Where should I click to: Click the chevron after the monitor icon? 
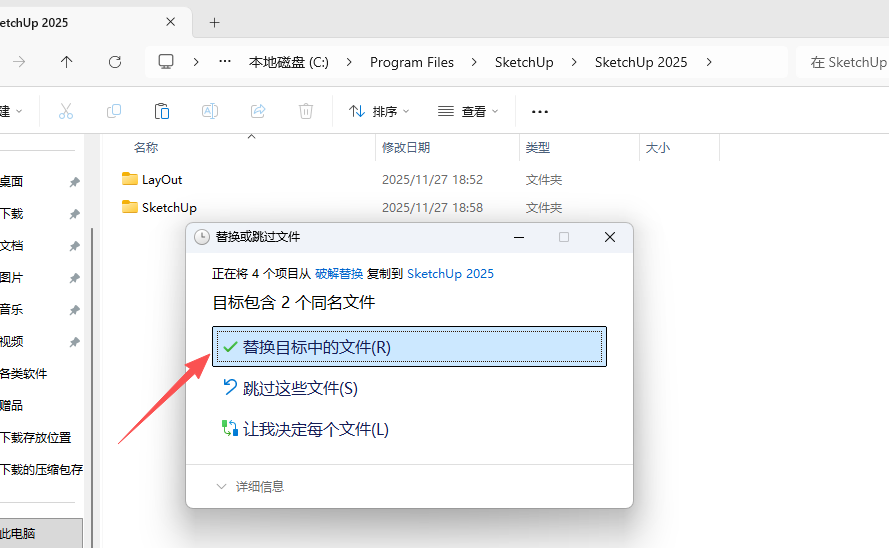[x=196, y=62]
